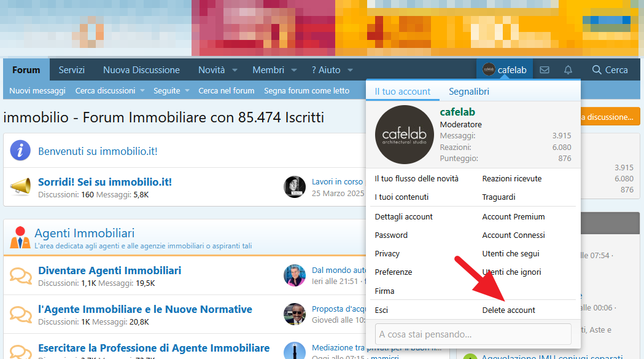This screenshot has width=644, height=359.
Task: Switch to the Segnalibri tab
Action: point(469,92)
